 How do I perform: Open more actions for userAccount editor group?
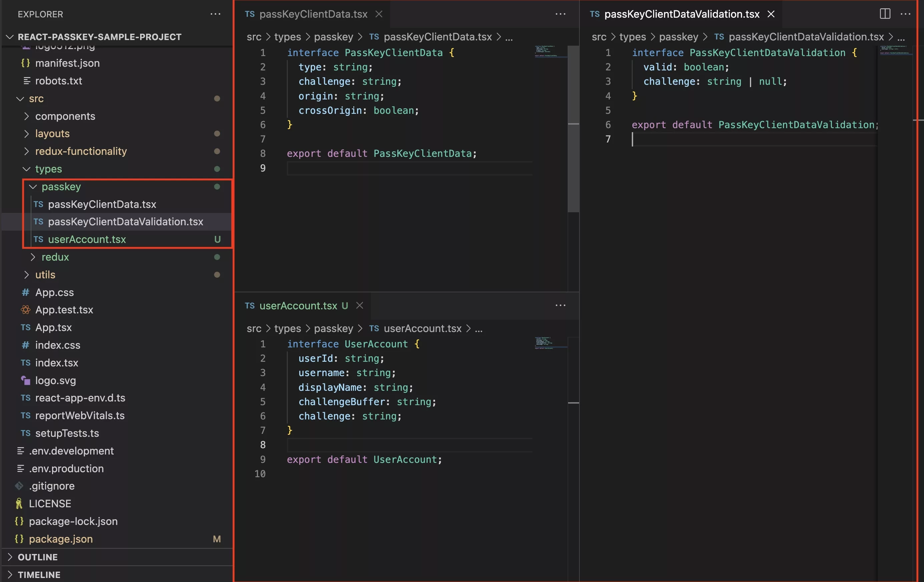[560, 306]
